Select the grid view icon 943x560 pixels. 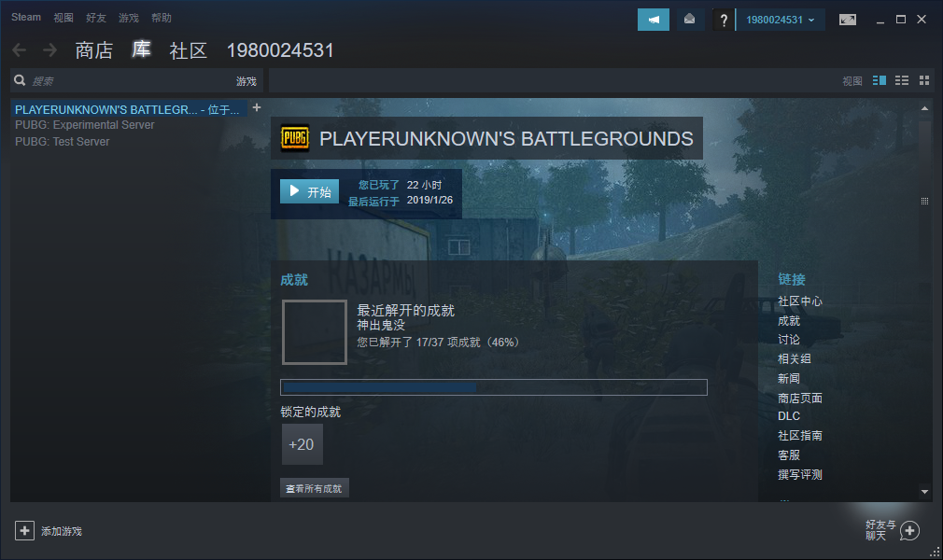924,80
